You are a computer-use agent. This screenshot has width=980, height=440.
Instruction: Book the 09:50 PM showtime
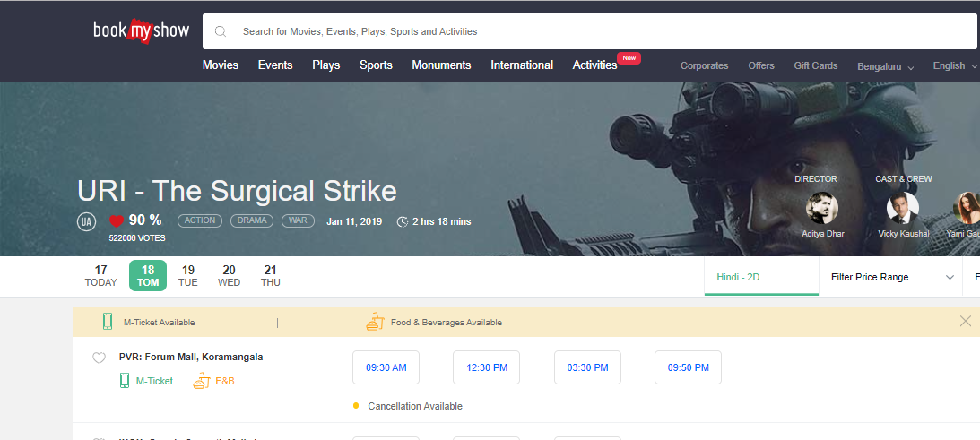click(x=688, y=367)
